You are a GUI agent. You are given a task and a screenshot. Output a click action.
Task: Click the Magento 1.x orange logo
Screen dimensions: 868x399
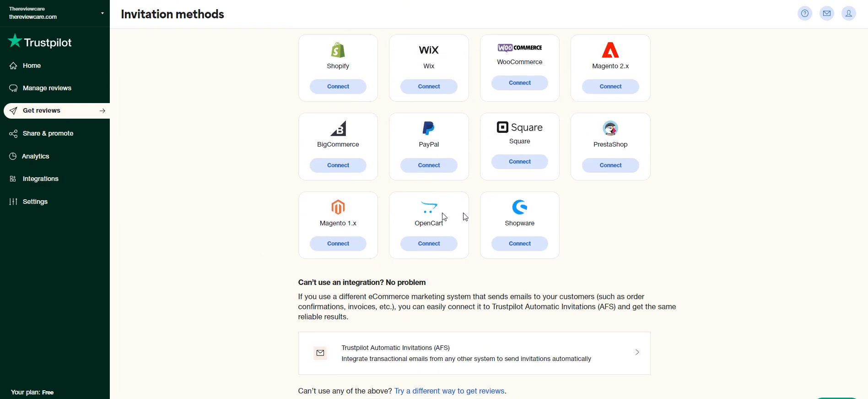coord(338,208)
